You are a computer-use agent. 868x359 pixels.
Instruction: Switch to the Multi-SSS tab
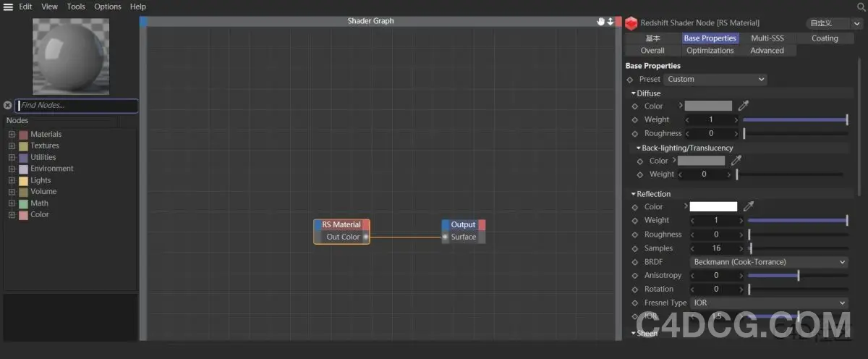(x=767, y=38)
